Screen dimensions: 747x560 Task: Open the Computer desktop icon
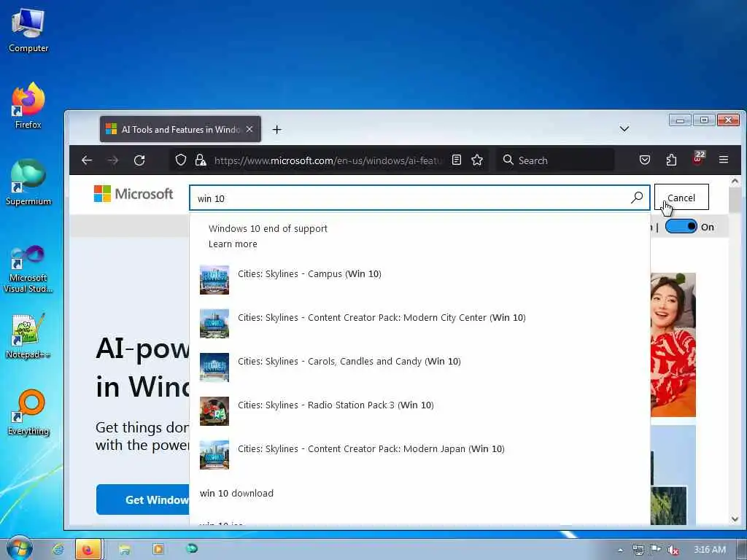28,29
